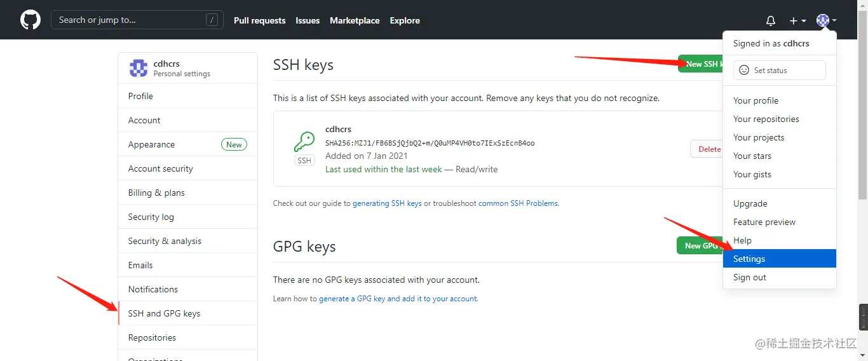The height and width of the screenshot is (361, 868).
Task: Open Your repositories from user menu
Action: pos(780,119)
